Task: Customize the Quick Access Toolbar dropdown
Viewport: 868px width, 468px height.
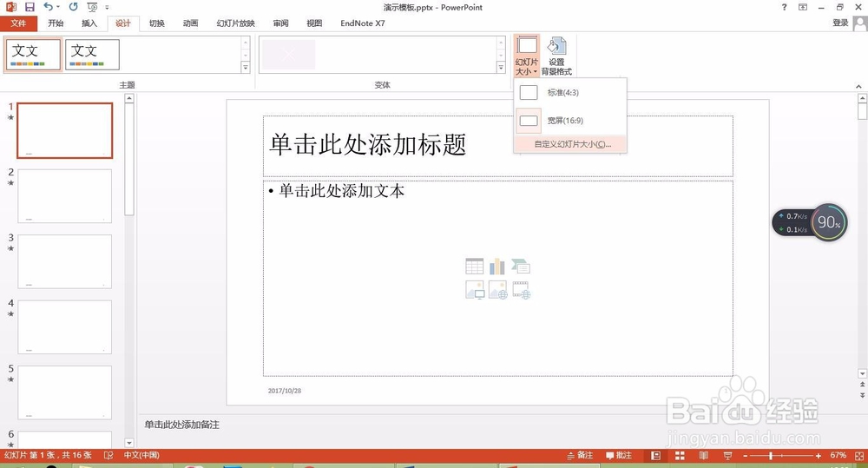Action: coord(107,7)
